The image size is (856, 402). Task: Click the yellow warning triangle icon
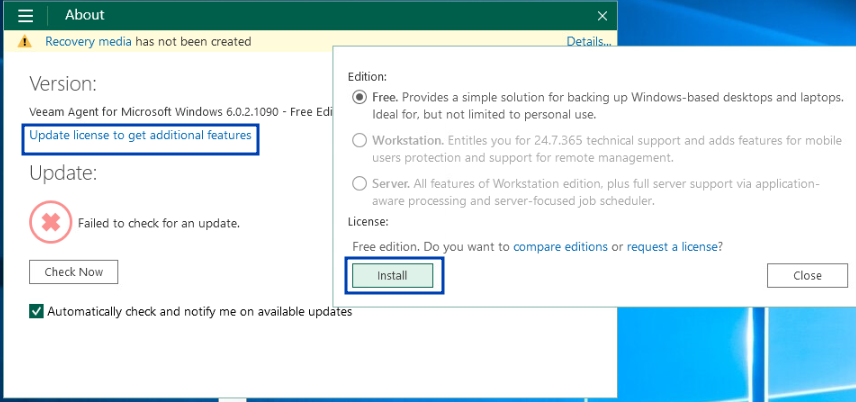click(25, 42)
